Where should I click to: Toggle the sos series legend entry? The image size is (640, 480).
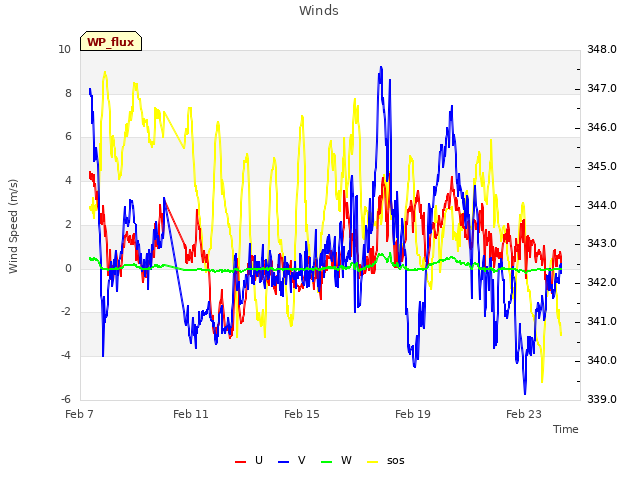click(x=386, y=460)
